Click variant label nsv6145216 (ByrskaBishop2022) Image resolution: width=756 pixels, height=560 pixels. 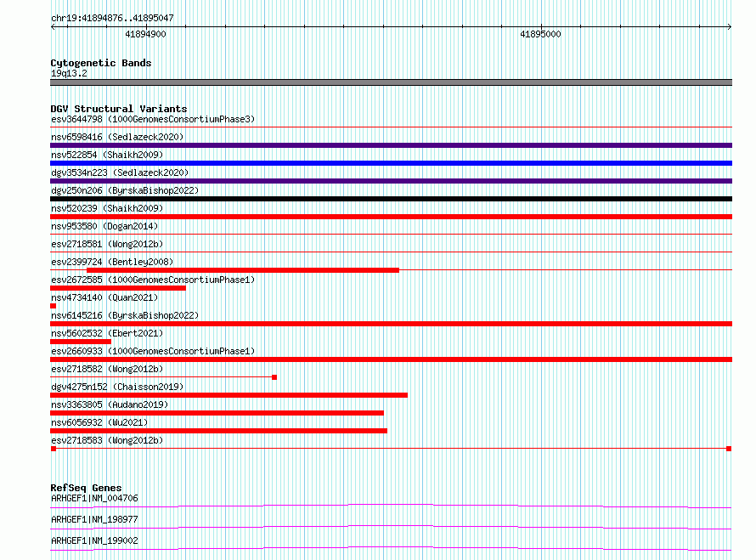(x=125, y=315)
